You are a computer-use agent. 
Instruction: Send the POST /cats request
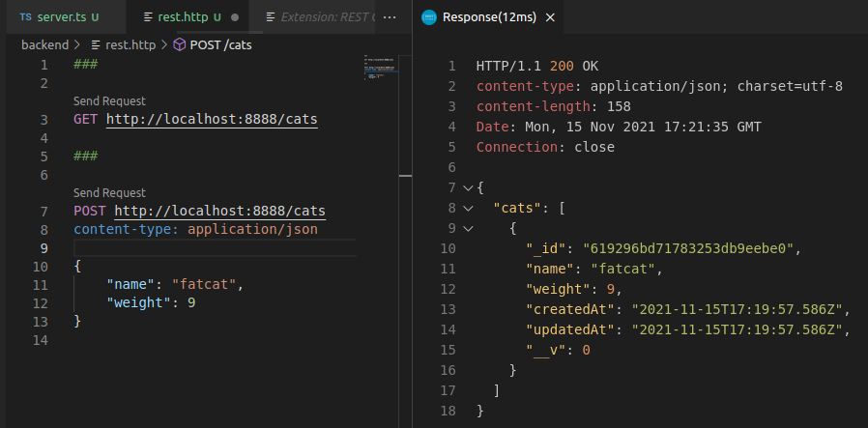[x=109, y=192]
